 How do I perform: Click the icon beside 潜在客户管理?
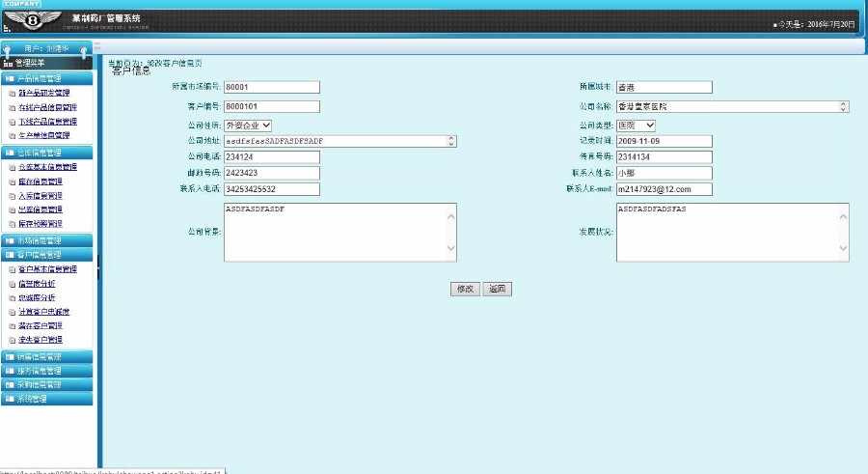pyautogui.click(x=13, y=326)
